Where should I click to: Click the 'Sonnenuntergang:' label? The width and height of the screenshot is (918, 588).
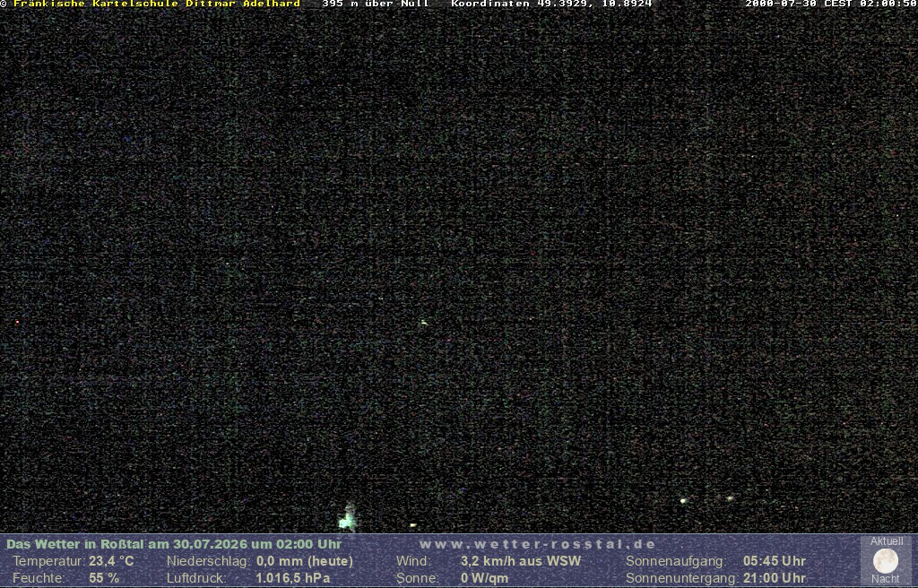click(x=681, y=579)
